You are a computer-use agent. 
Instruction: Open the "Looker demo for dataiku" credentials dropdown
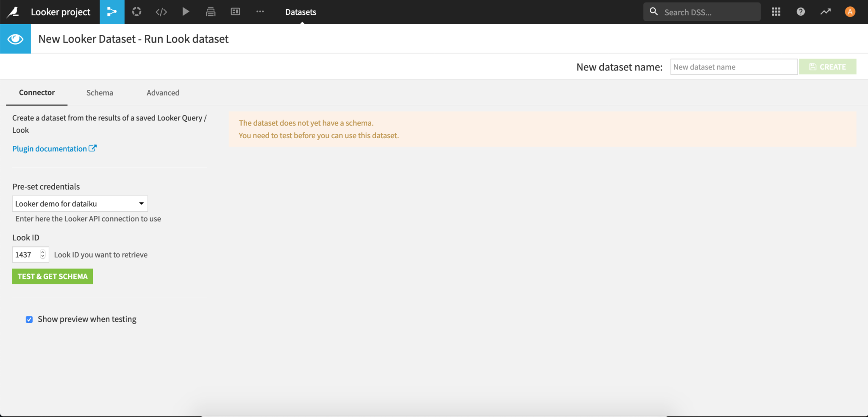[x=80, y=203]
